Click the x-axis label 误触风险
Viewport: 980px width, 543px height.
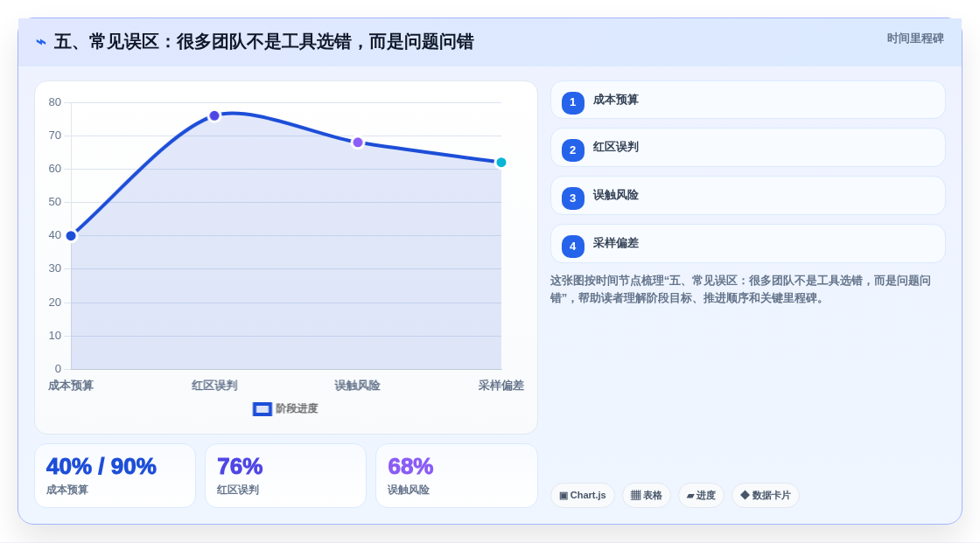tap(358, 386)
